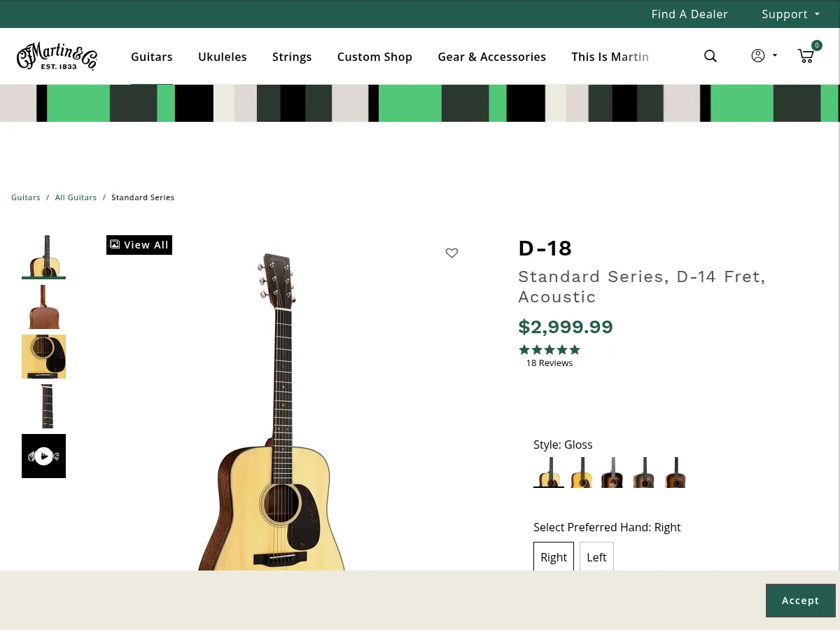
Task: Click the user account icon
Action: pyautogui.click(x=757, y=56)
